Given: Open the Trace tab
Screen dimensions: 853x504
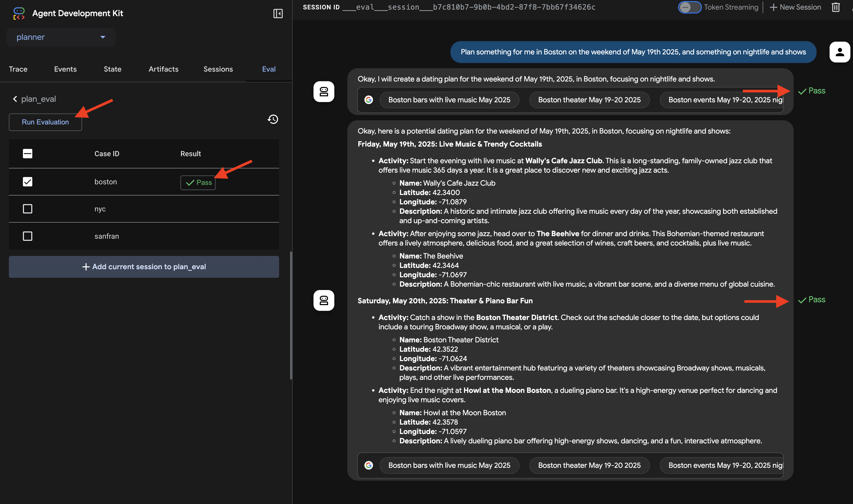Looking at the screenshot, I should [x=18, y=69].
